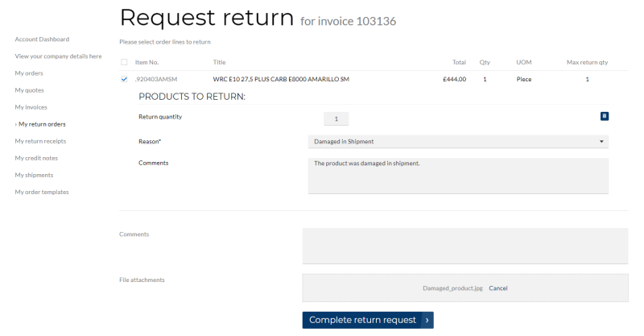Screen dimensions: 644x336
Task: Go to Account Dashboard
Action: point(42,39)
